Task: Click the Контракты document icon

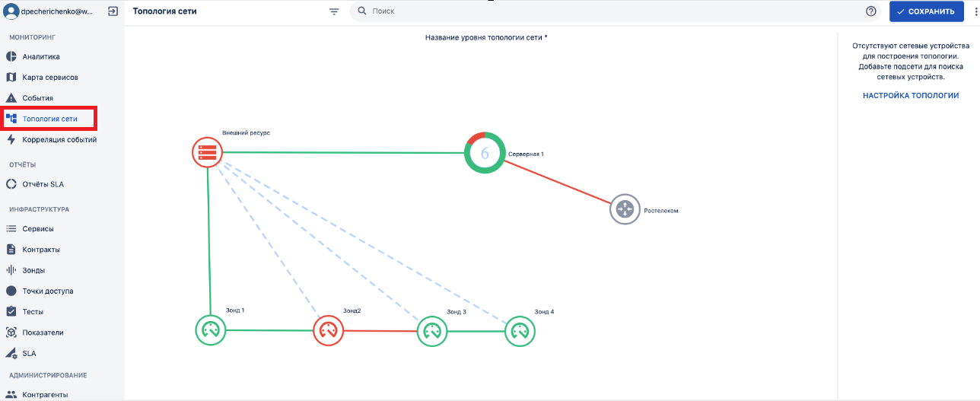Action: pyautogui.click(x=11, y=249)
